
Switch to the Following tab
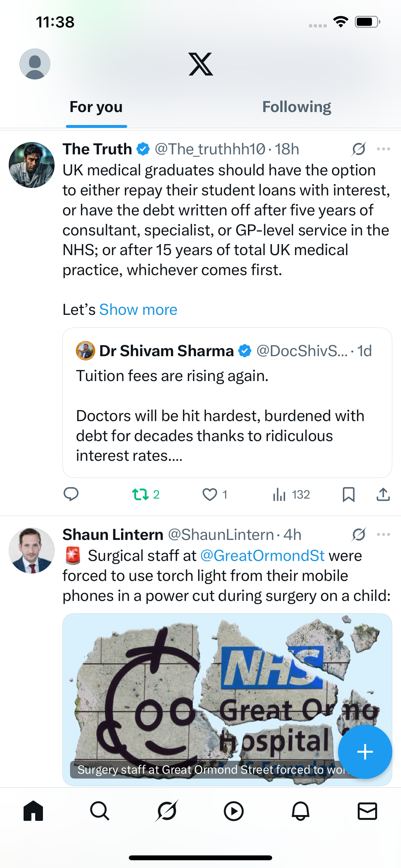coord(296,107)
